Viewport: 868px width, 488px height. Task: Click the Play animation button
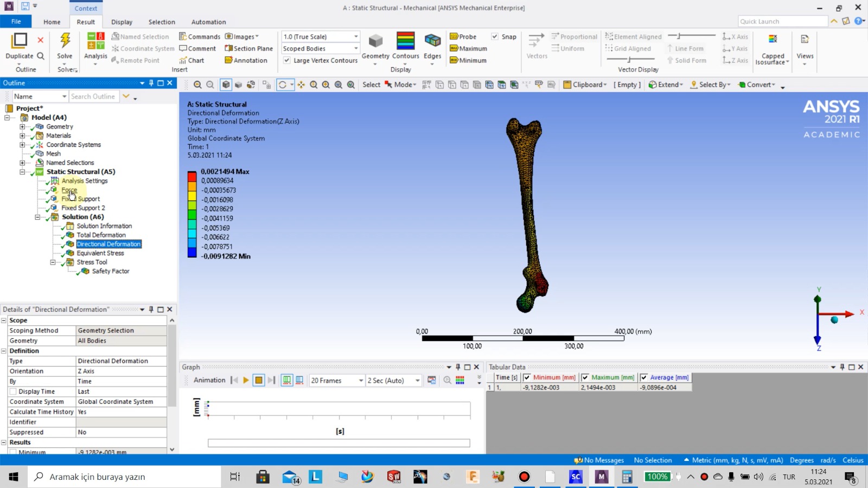click(x=246, y=380)
